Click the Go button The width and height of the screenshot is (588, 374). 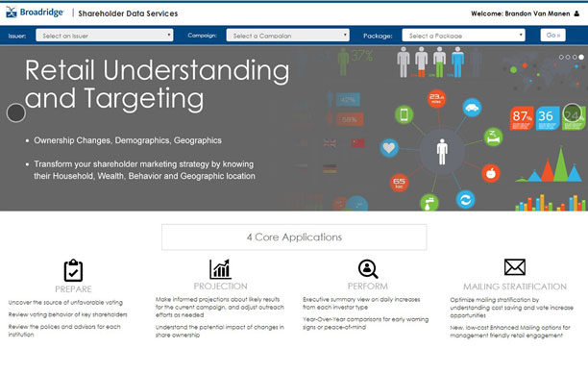pos(552,36)
